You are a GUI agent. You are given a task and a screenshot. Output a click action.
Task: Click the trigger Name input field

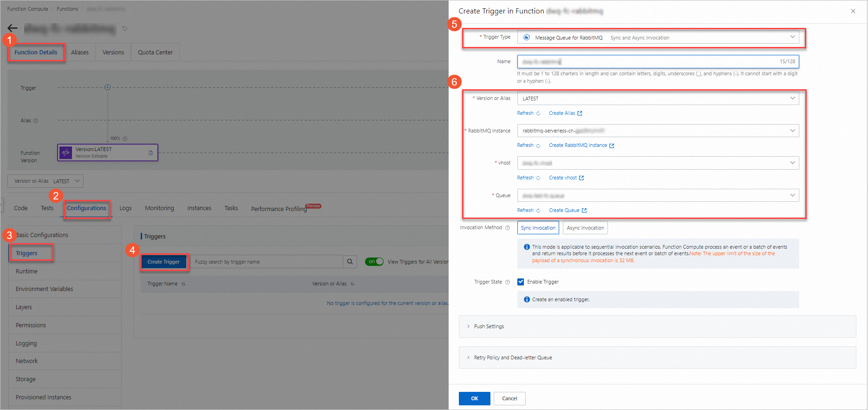pyautogui.click(x=658, y=61)
